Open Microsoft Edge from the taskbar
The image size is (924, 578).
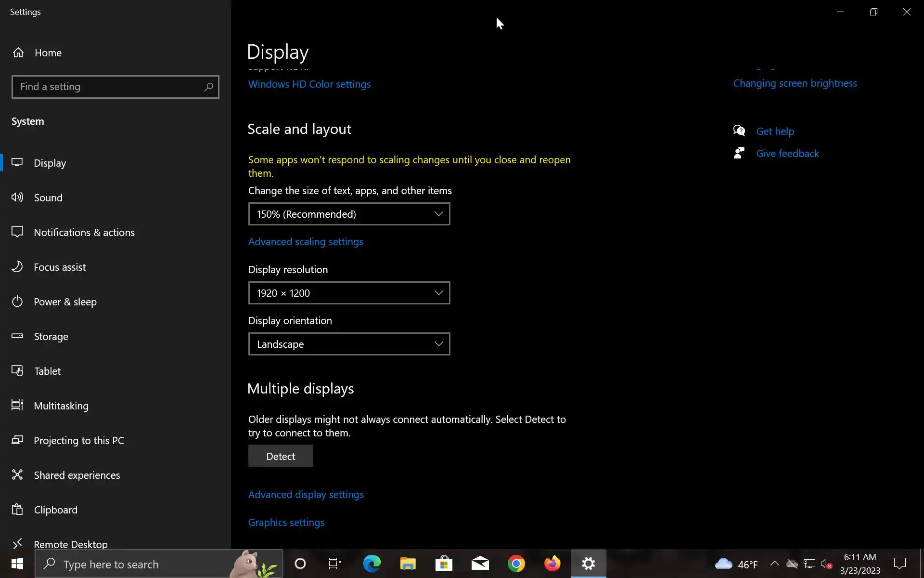(372, 564)
